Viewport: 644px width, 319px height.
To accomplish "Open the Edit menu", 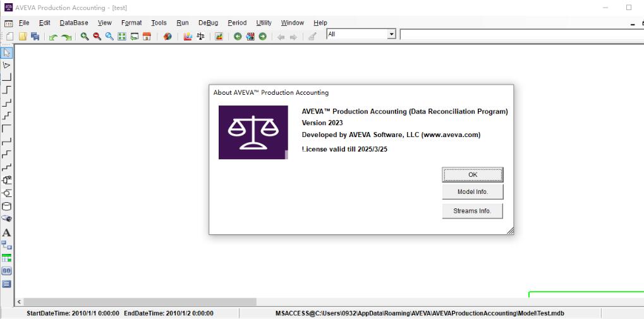I will point(45,23).
